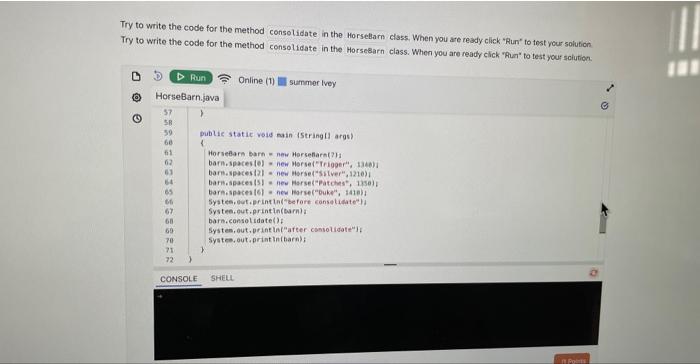Click the summer Ivey user name
This screenshot has width=700, height=364.
click(x=312, y=83)
